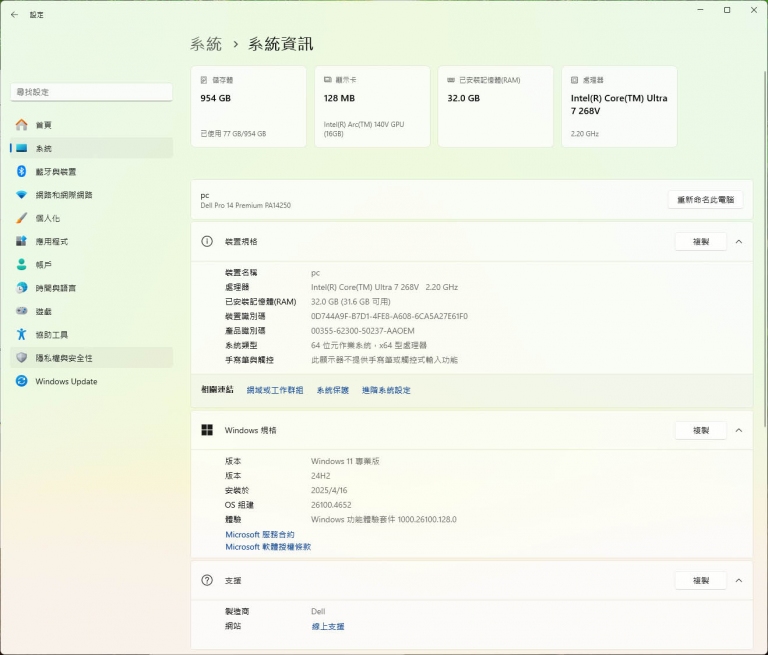This screenshot has width=768, height=655.
Task: Click the gamepad icon for 遊戲
Action: [22, 311]
